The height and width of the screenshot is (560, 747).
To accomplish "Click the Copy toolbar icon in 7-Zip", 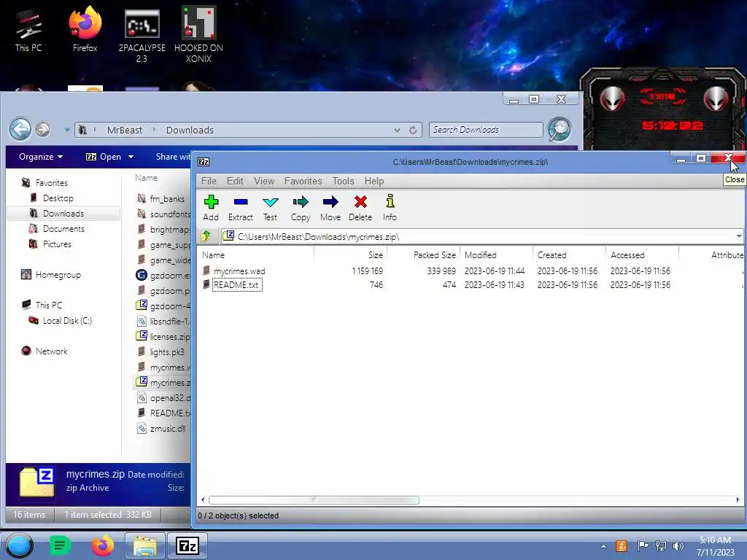I will pyautogui.click(x=300, y=208).
